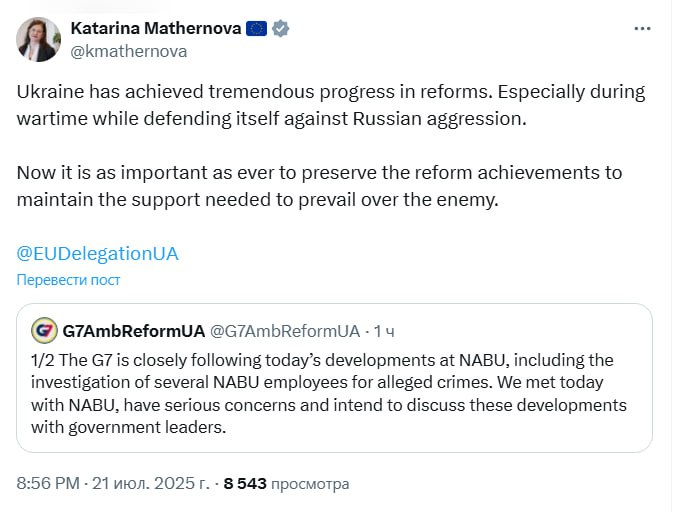Go to the @kmathernova handle
The image size is (673, 512).
point(129,51)
